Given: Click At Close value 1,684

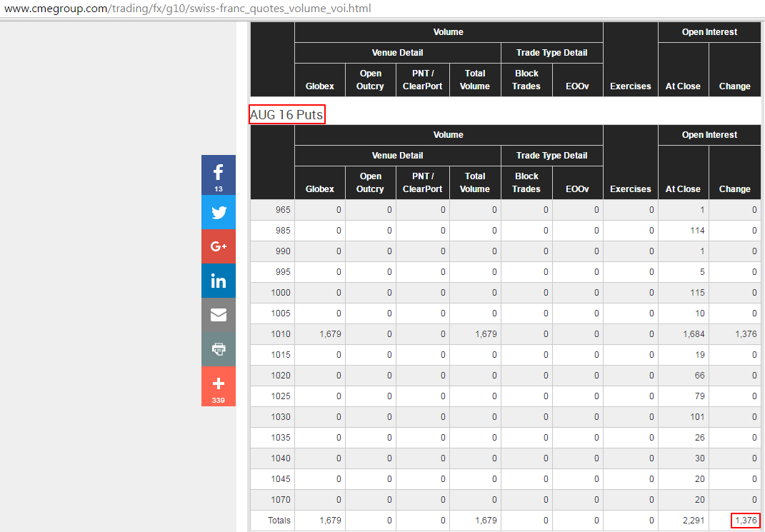Looking at the screenshot, I should (x=694, y=334).
